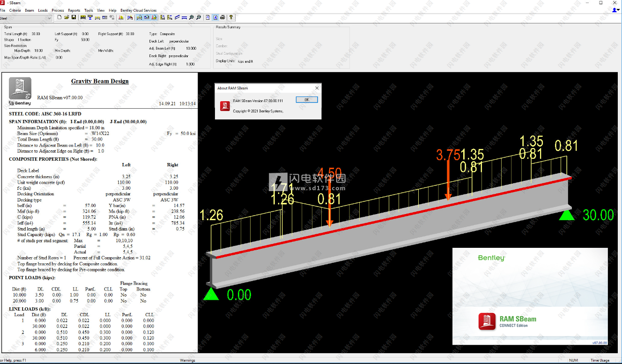Open the View menu

tap(101, 10)
